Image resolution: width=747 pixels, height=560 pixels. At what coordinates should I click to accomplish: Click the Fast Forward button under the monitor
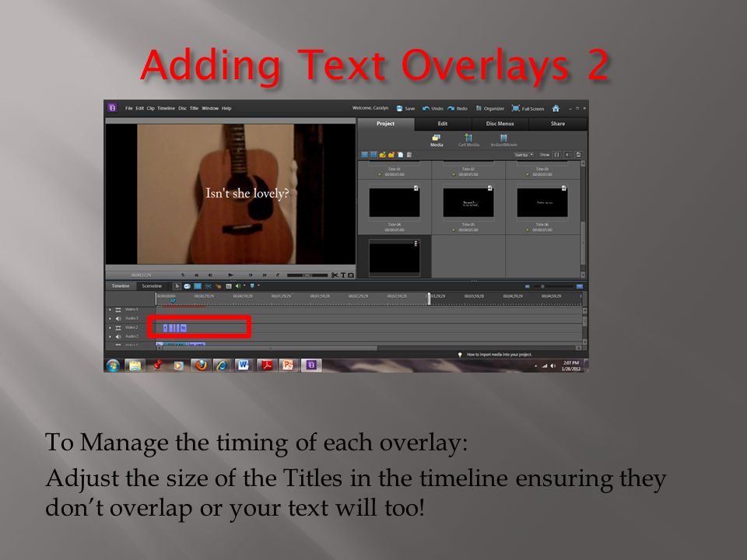pos(265,275)
